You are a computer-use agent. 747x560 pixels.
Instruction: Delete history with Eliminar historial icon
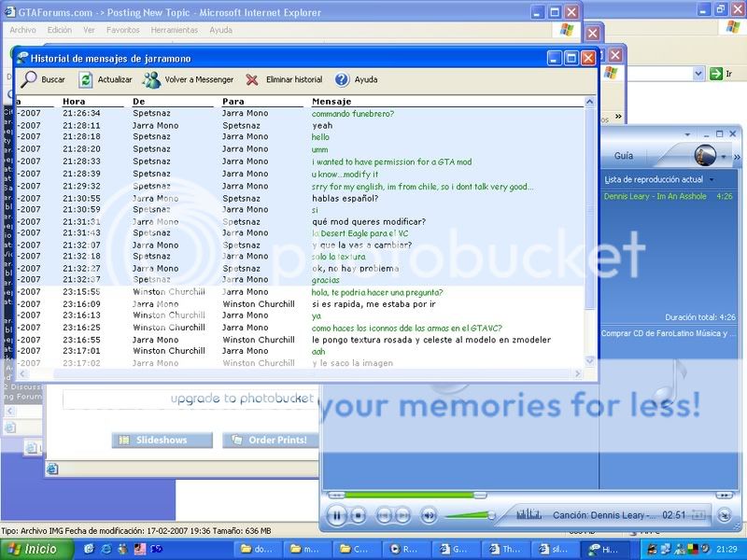point(252,79)
